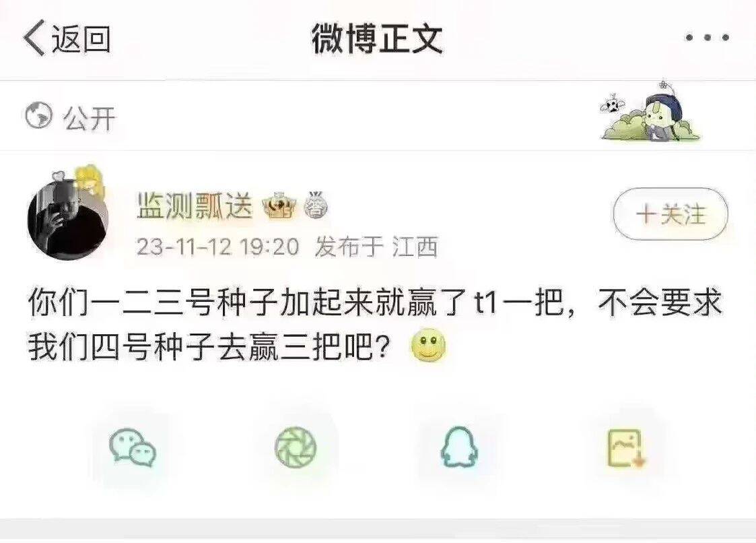Share to WeChat Moments shutter icon

pyautogui.click(x=296, y=447)
